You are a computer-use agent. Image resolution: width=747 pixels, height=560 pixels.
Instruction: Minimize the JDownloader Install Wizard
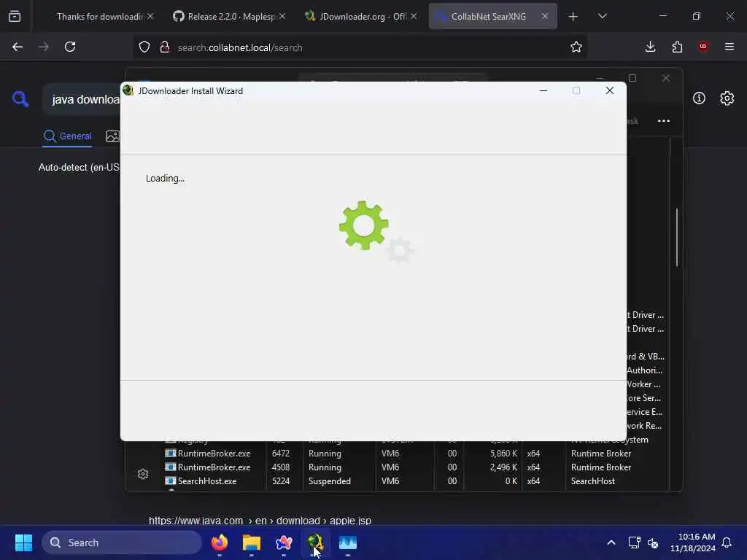(x=543, y=90)
